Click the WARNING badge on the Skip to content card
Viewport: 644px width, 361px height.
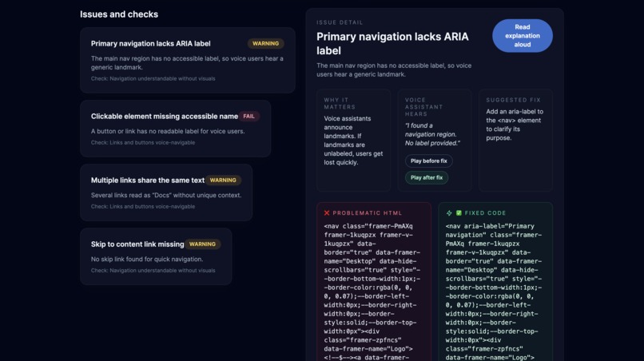click(x=202, y=244)
